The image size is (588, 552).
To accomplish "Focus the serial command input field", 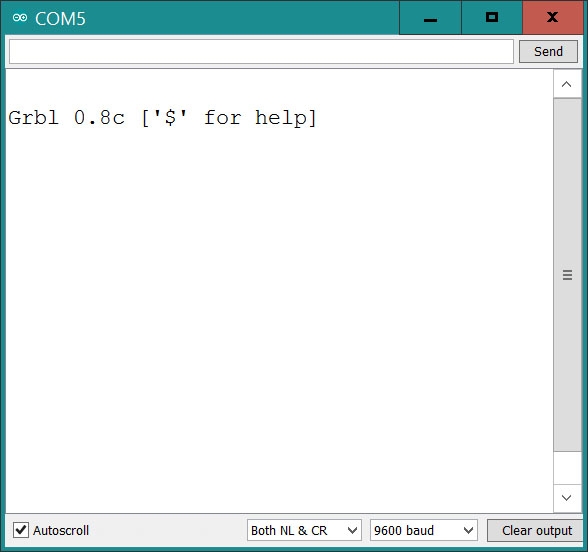I will tap(261, 51).
